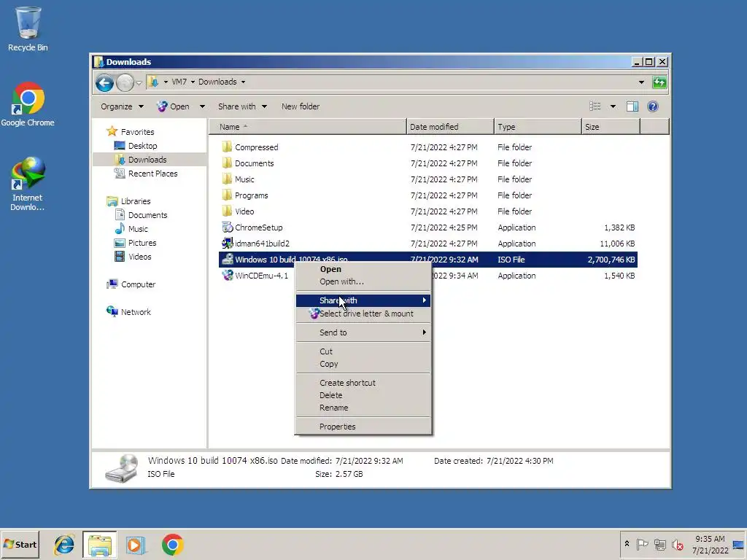Viewport: 747px width, 560px height.
Task: Choose Create shortcut in context menu
Action: 363,383
